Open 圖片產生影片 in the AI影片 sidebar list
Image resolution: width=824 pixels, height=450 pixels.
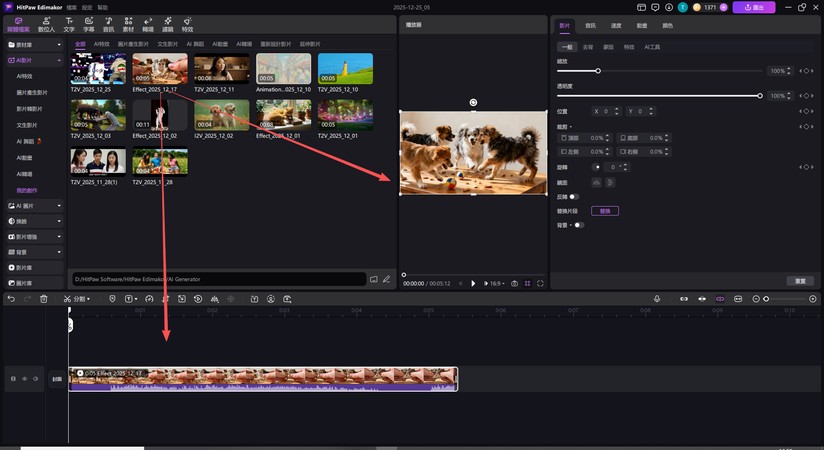tap(32, 93)
